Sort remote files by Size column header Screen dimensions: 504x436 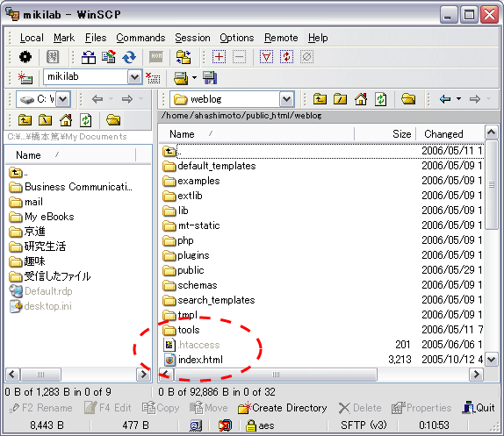tap(385, 134)
